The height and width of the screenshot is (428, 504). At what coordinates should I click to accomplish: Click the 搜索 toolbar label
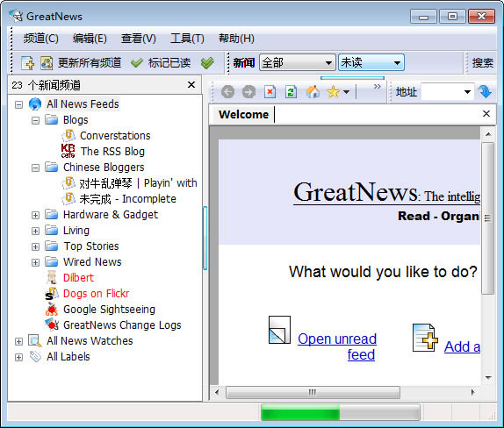483,62
